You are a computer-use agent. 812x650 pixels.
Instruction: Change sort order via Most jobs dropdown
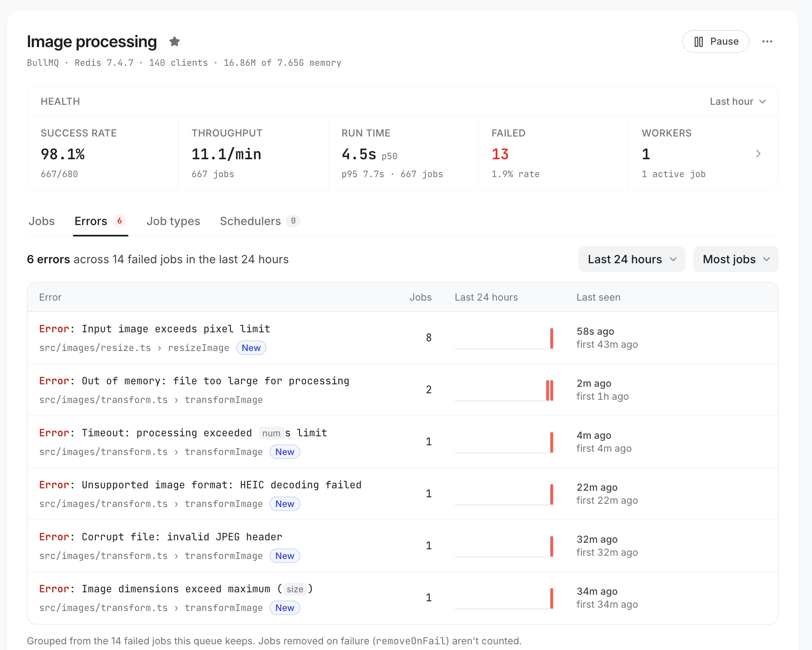point(736,259)
